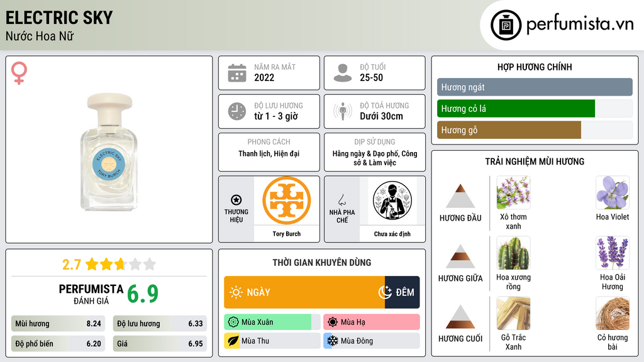
Task: Select the Xô thơm xanh note image
Action: click(x=513, y=192)
